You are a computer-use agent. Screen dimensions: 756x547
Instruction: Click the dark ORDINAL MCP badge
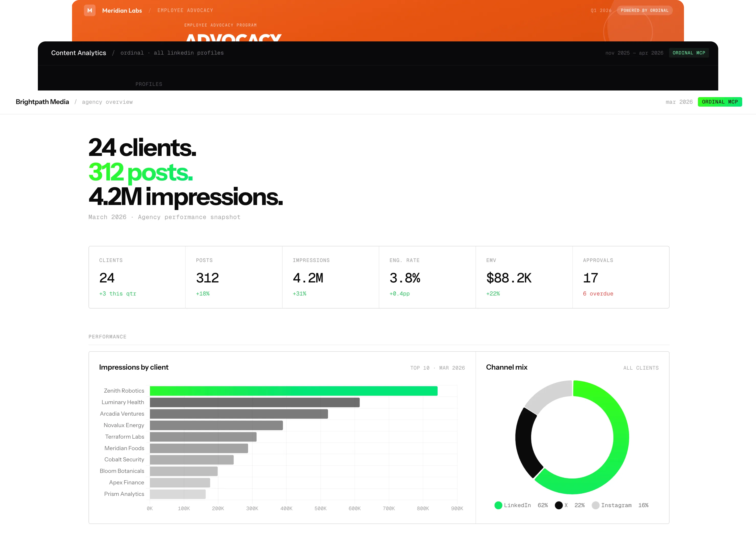[689, 53]
